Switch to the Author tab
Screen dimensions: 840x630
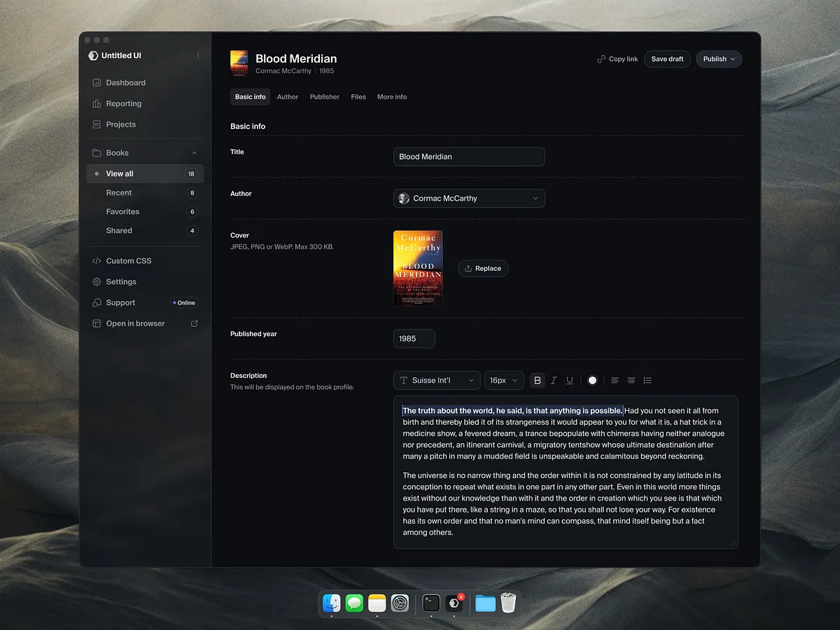(288, 97)
